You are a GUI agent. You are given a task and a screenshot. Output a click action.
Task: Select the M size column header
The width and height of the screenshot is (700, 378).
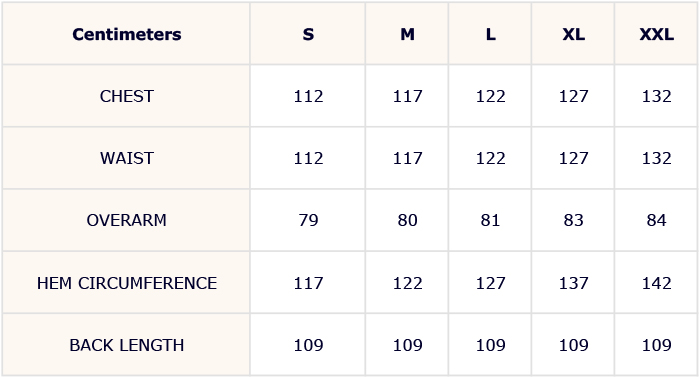point(407,34)
